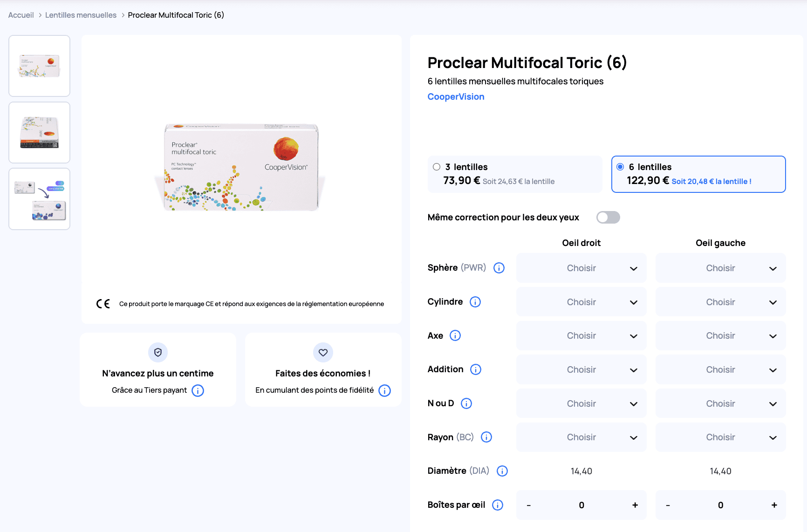The image size is (807, 532).
Task: Open Rayon dropdown for Oeil gauche
Action: tap(721, 437)
